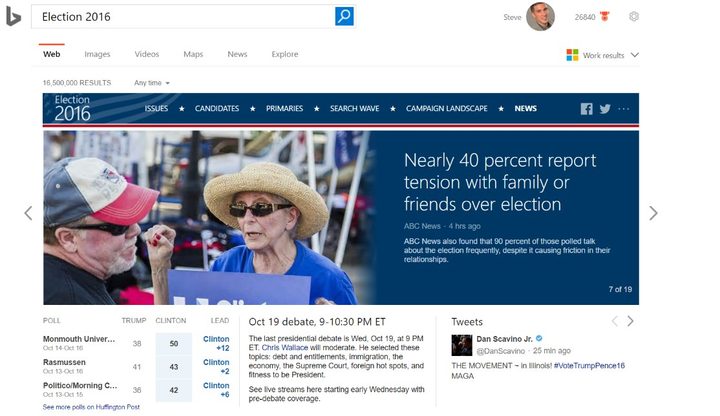Click the blue search magnifier button
720x416 pixels.
coord(344,17)
